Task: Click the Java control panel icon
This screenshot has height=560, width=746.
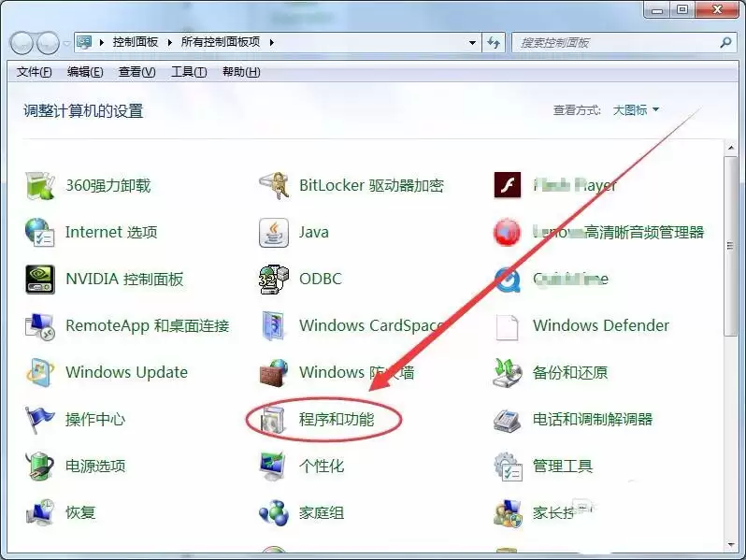Action: tap(273, 232)
